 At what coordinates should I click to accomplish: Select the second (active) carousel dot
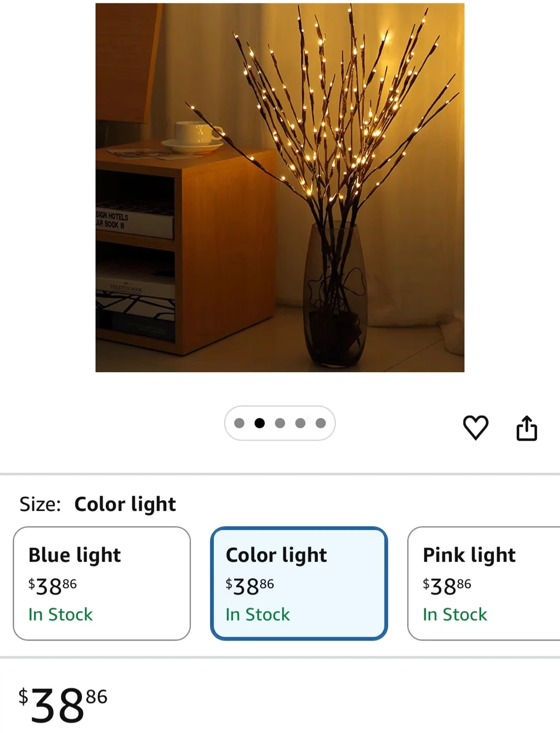[x=260, y=423]
